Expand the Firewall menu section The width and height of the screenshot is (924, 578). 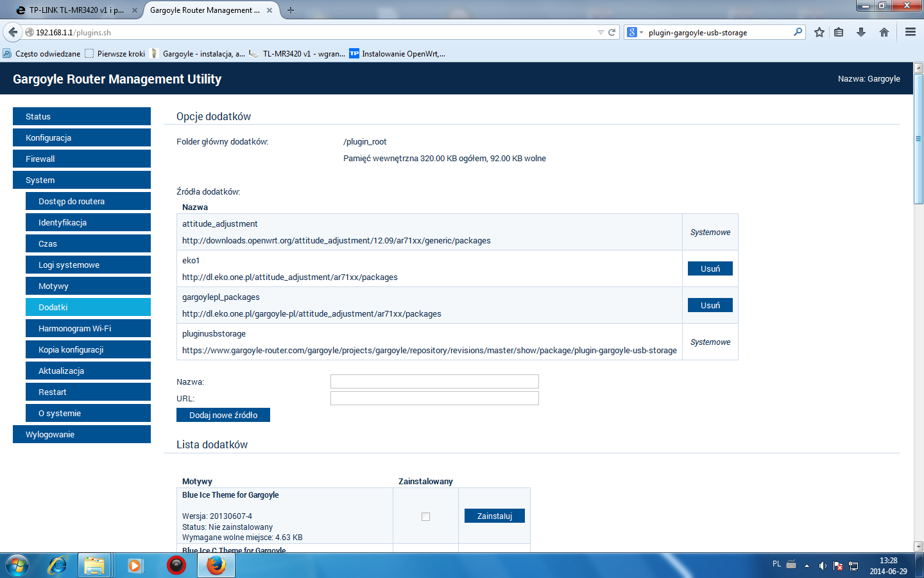coord(81,159)
